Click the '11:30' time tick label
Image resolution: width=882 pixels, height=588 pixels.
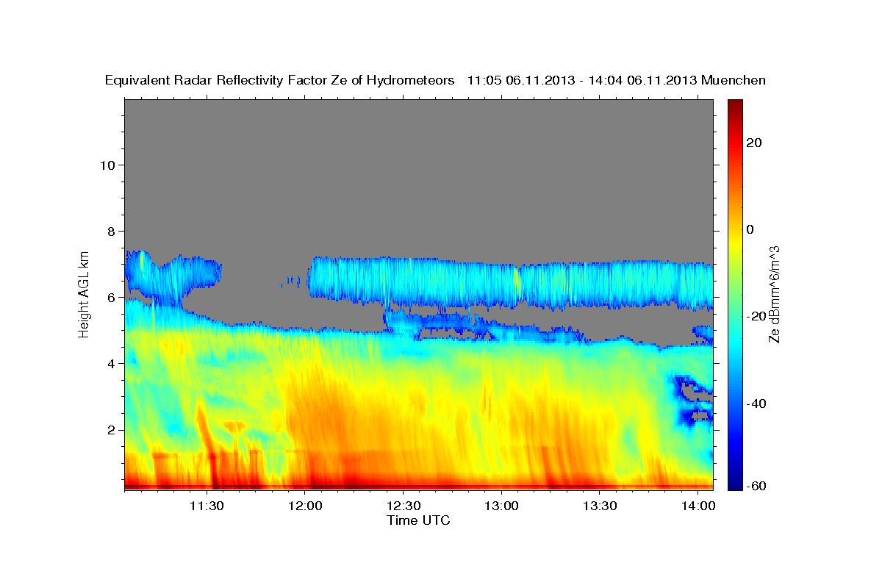tap(207, 506)
